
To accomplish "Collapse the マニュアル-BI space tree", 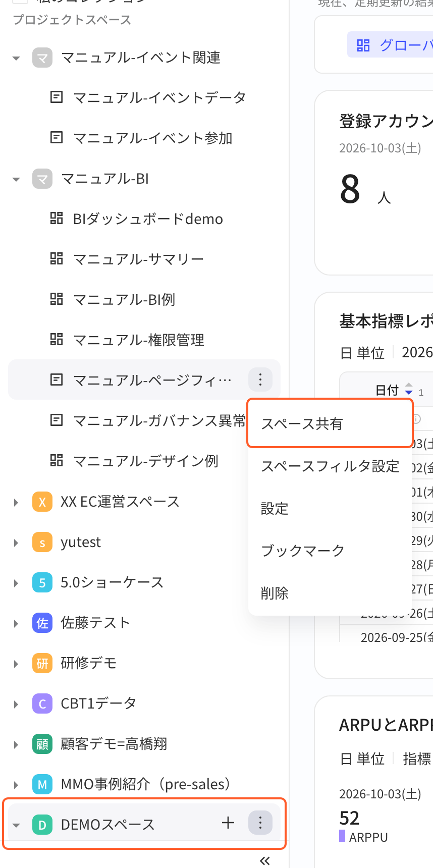I will point(16,179).
